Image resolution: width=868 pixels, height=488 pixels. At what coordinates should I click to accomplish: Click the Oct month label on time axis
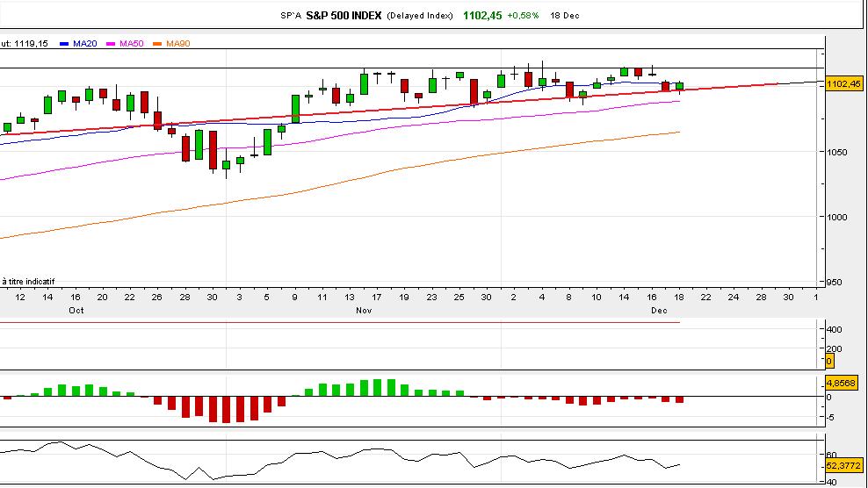point(76,311)
